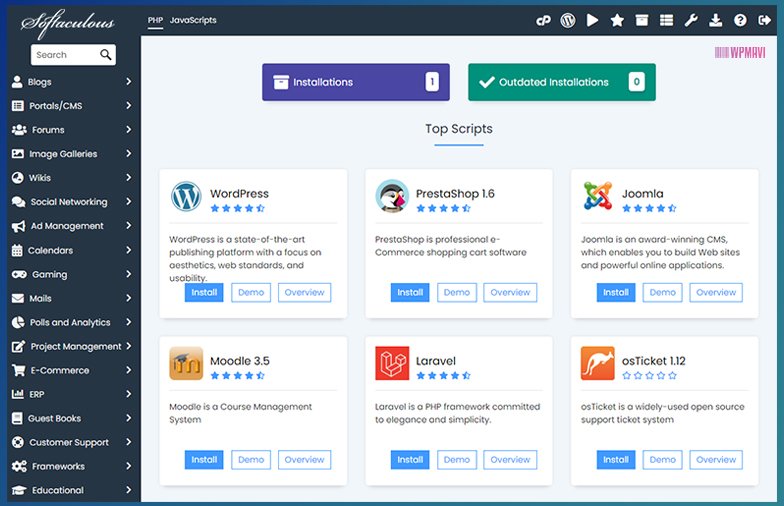The width and height of the screenshot is (784, 506).
Task: Open the WordPress Demo
Action: (x=250, y=292)
